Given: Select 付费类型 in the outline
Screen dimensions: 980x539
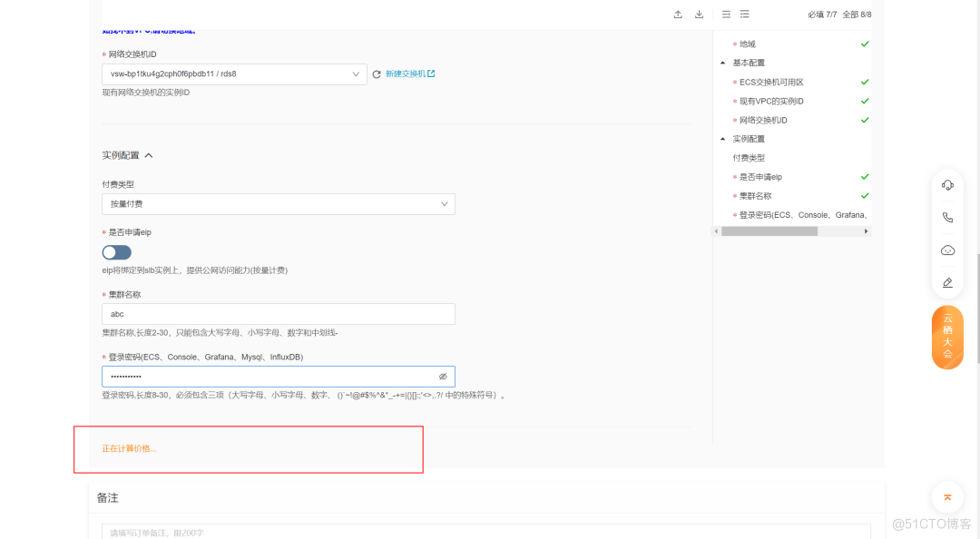Looking at the screenshot, I should point(749,158).
